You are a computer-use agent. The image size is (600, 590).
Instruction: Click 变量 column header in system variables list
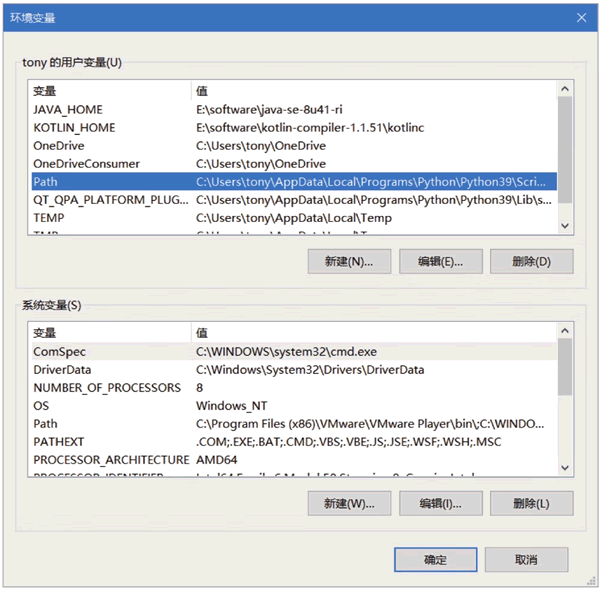point(111,332)
